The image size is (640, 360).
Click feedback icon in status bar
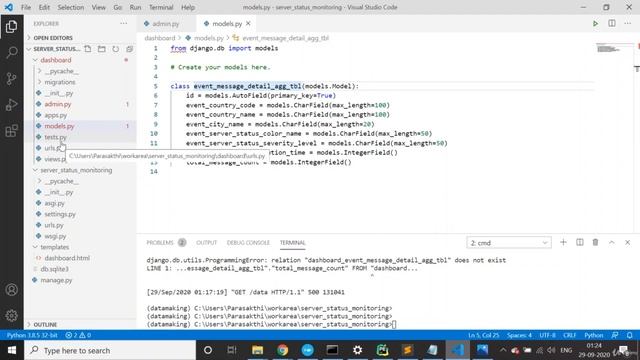pos(615,335)
